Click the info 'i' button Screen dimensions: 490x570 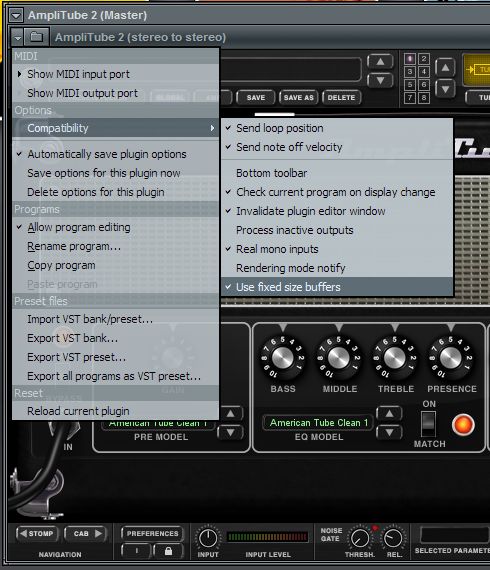(136, 551)
